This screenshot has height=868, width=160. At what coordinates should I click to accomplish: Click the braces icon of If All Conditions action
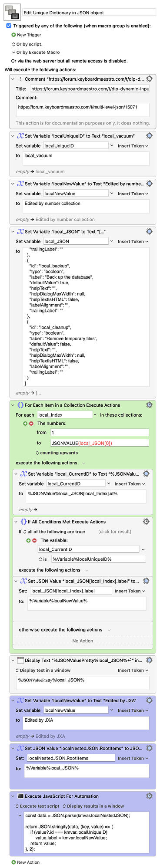(23, 522)
